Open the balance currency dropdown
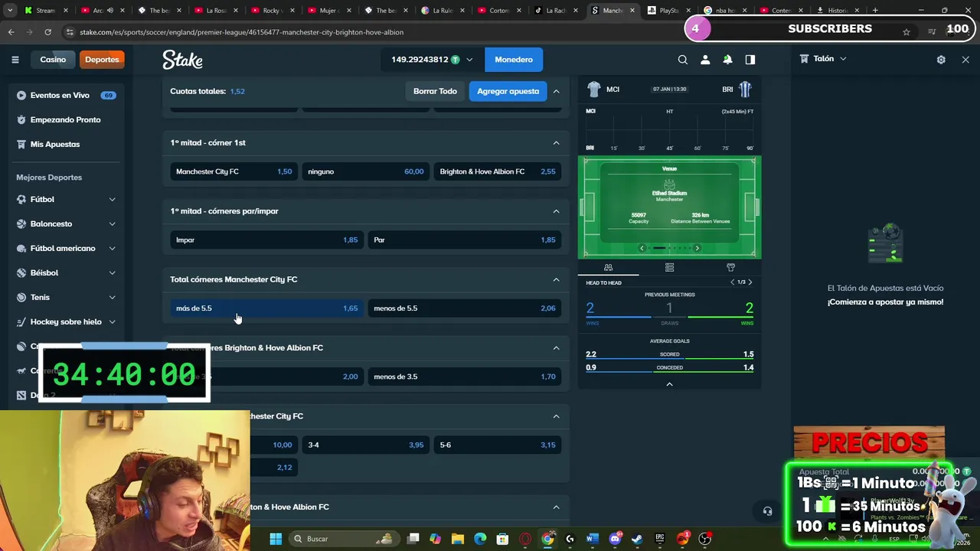This screenshot has height=551, width=980. pyautogui.click(x=469, y=60)
